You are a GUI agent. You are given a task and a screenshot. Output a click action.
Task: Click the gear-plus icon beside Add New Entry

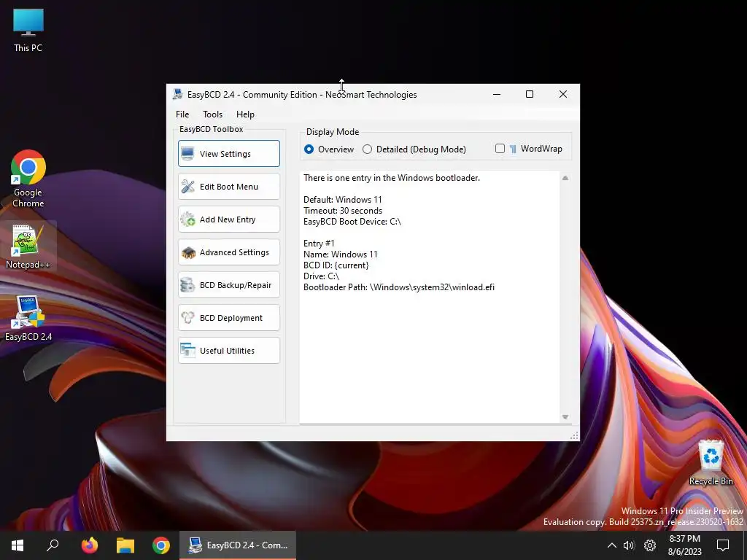[187, 219]
